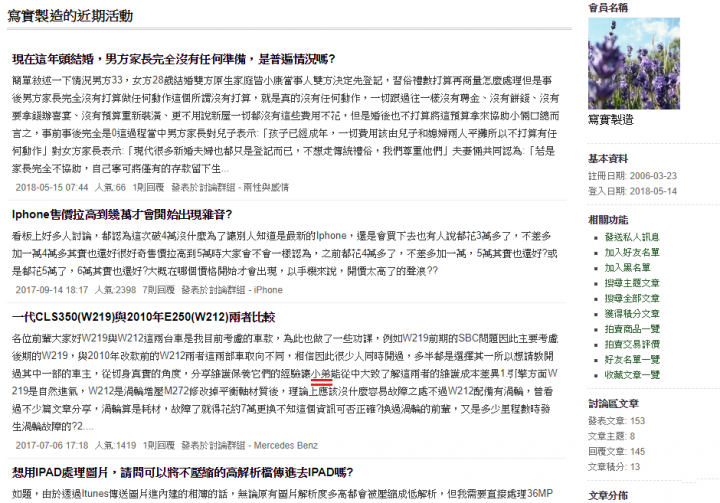The height and width of the screenshot is (503, 720).
Task: Click the 兩性與感情 discussion group label
Action: 266,187
